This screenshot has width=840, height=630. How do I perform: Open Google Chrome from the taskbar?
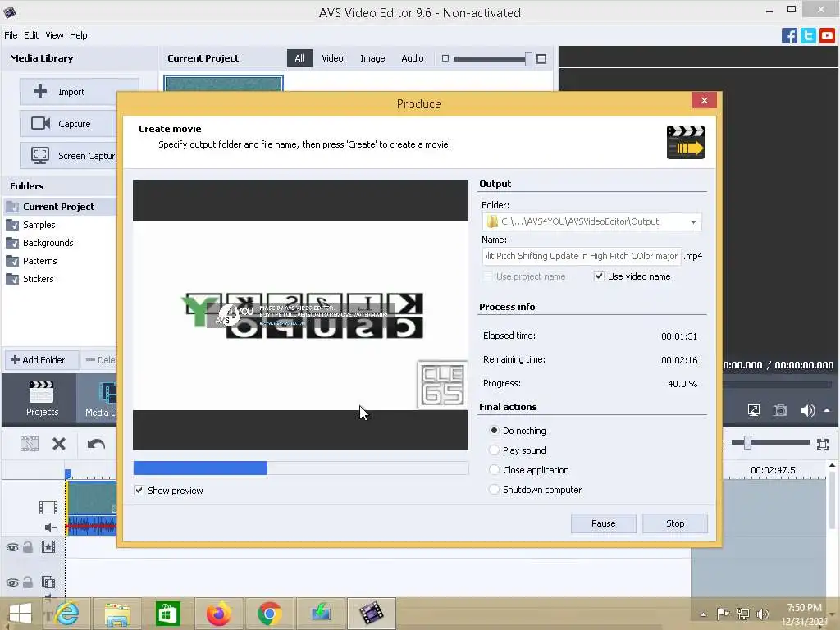coord(269,614)
